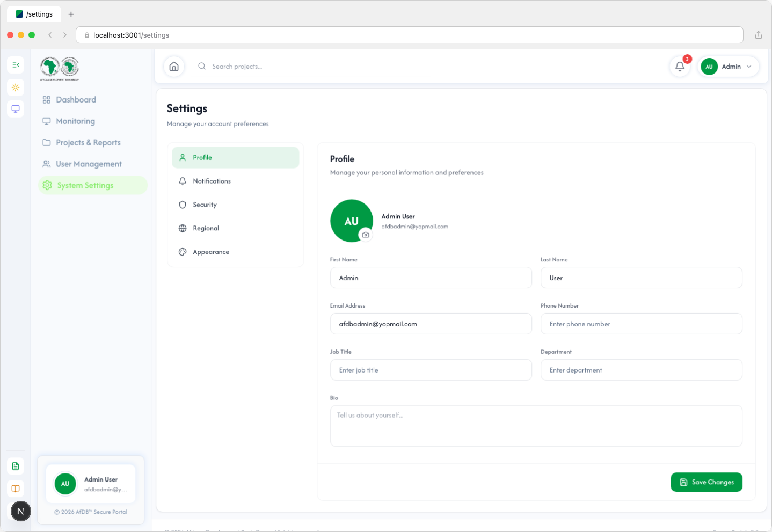
Task: Open Projects & Reports in sidebar
Action: 92,143
